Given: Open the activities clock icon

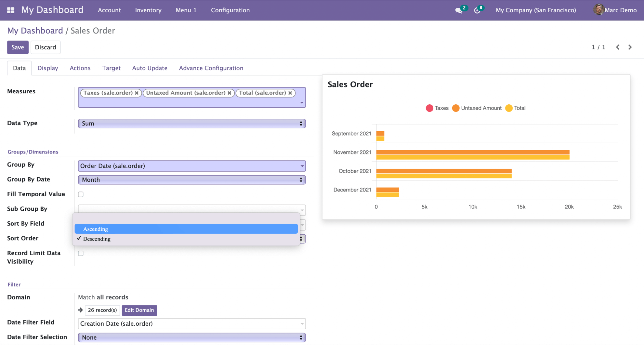Looking at the screenshot, I should [x=477, y=10].
